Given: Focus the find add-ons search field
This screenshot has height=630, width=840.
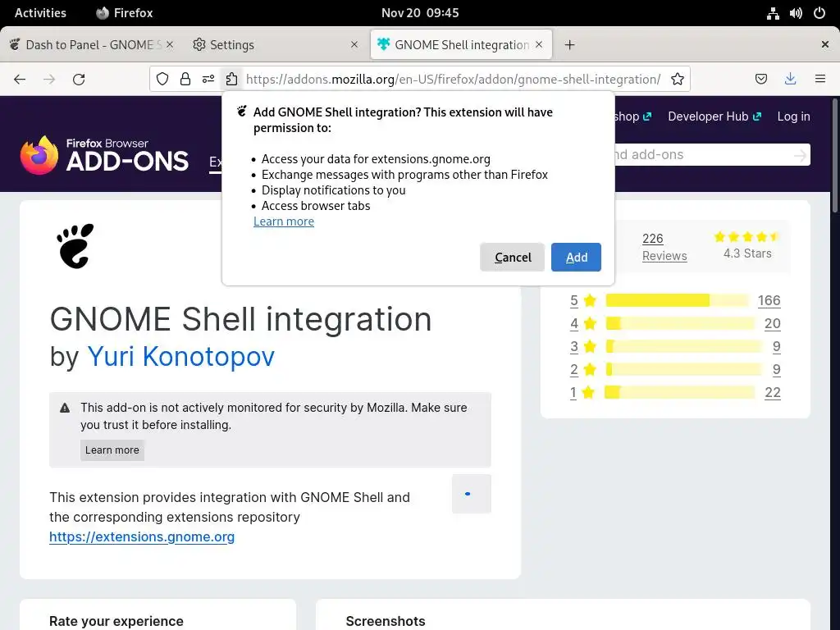Looking at the screenshot, I should [702, 155].
